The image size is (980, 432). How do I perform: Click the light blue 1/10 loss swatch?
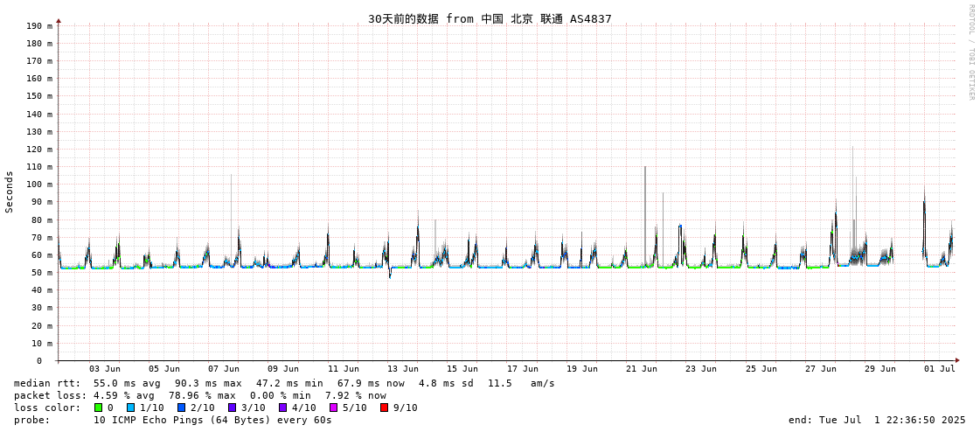[x=130, y=408]
